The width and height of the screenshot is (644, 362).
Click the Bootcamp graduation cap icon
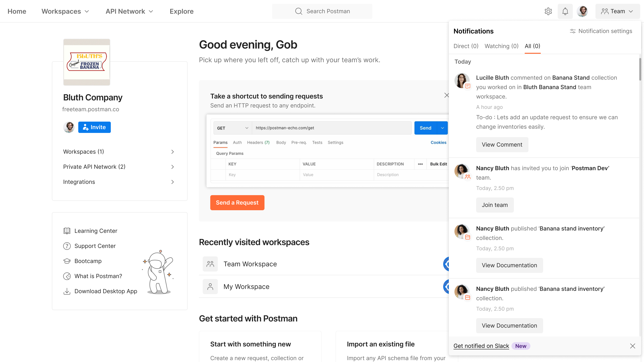(67, 261)
